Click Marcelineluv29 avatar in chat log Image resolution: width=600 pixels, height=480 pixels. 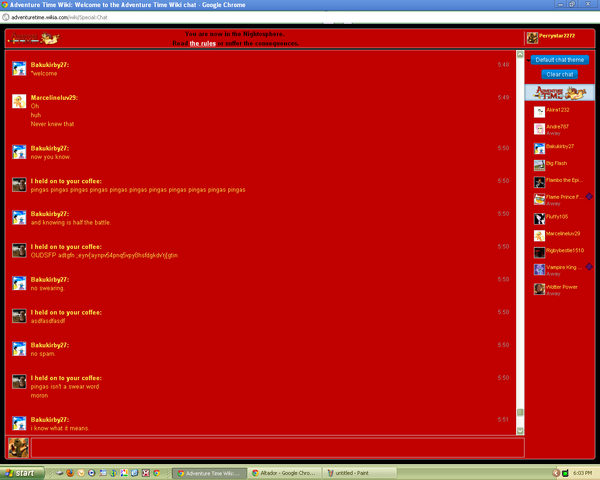19,101
